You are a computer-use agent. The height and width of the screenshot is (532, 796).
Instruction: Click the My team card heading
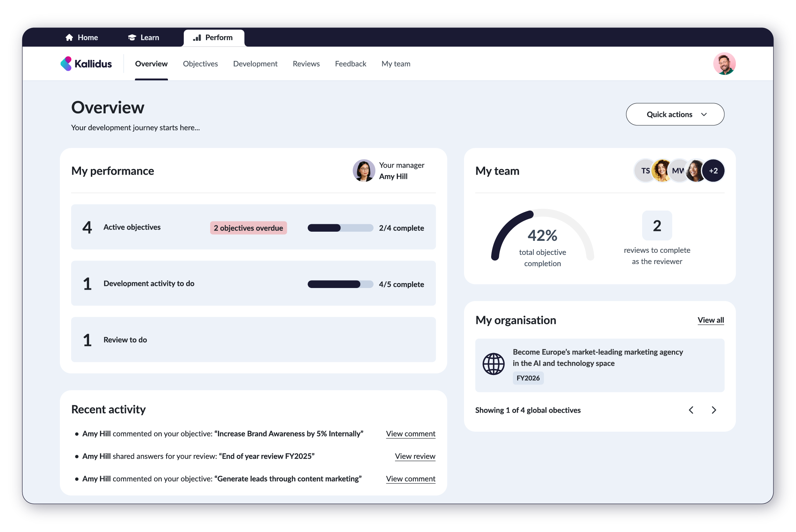[x=497, y=171]
